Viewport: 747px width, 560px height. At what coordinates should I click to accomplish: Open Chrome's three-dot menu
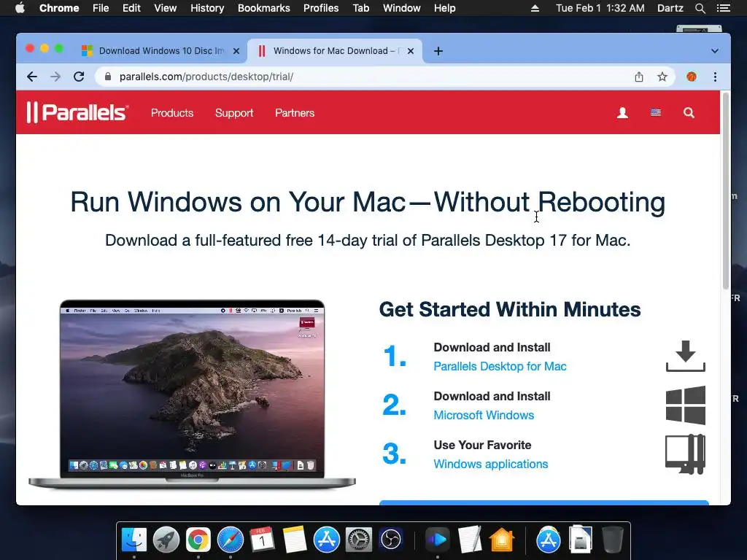coord(715,77)
